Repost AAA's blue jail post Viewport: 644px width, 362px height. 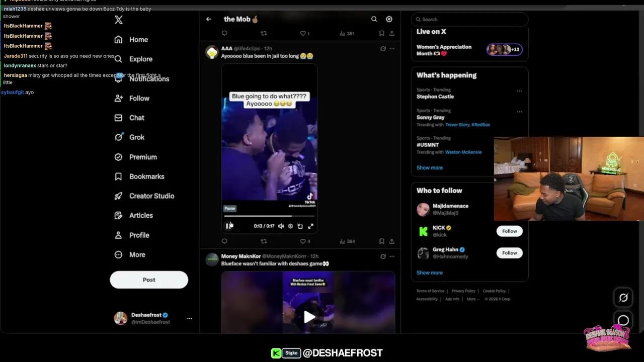[x=264, y=241]
